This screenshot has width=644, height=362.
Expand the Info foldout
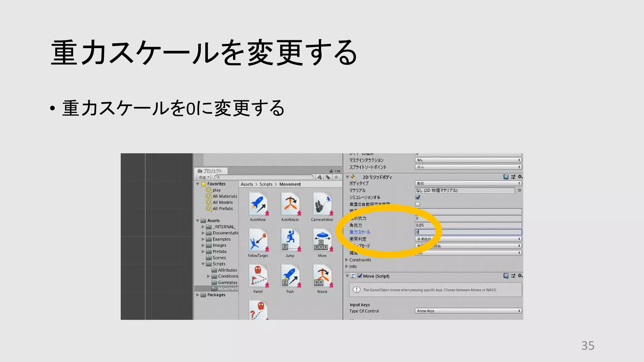(347, 266)
